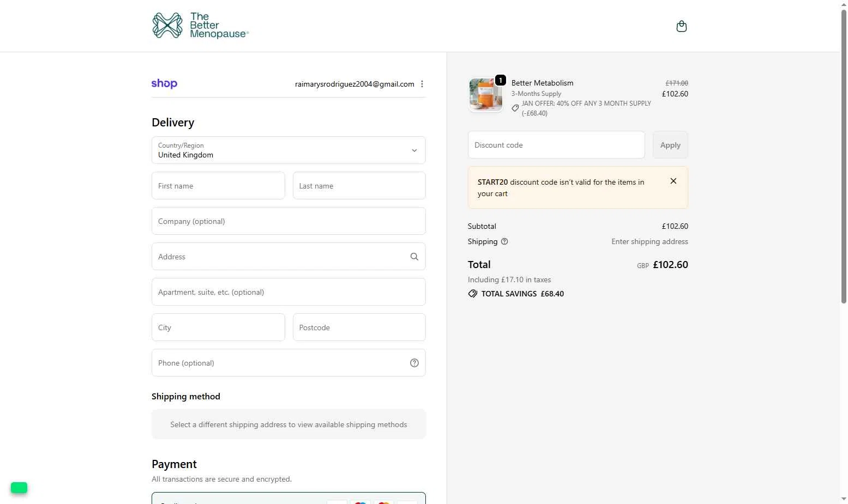Click the Postcode field
This screenshot has height=504, width=848.
point(359,327)
